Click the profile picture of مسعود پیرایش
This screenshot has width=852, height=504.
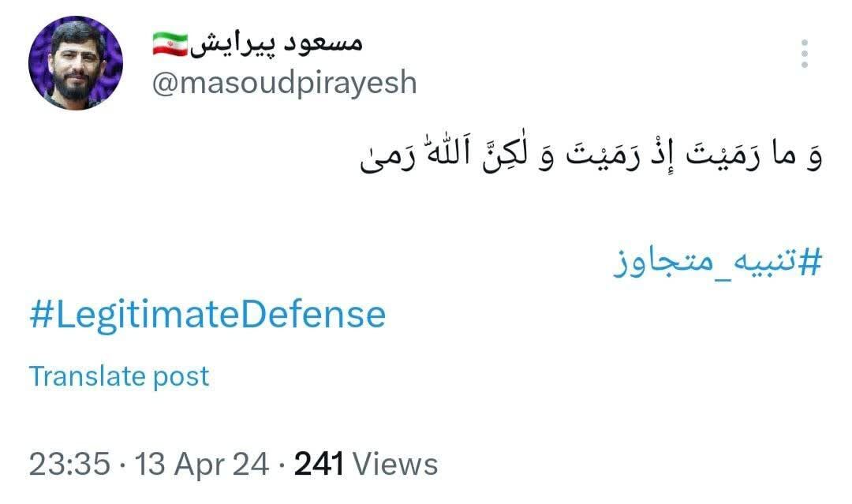point(75,63)
